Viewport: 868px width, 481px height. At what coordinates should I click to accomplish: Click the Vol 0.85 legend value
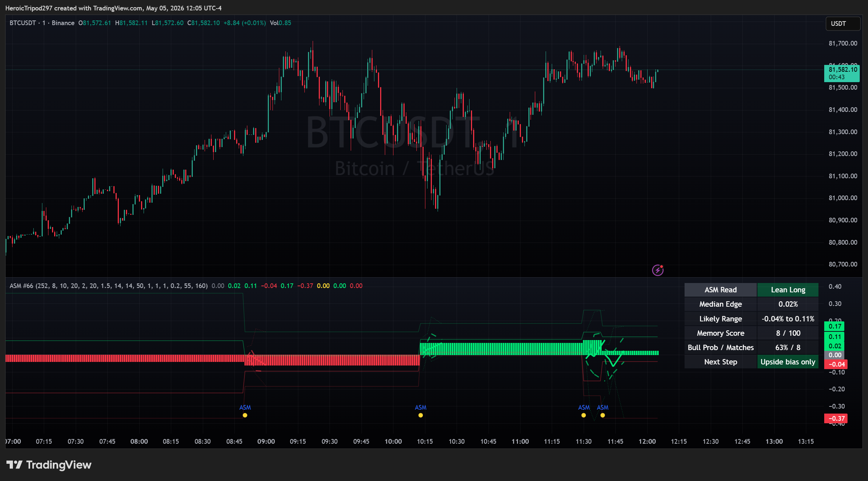coord(280,23)
